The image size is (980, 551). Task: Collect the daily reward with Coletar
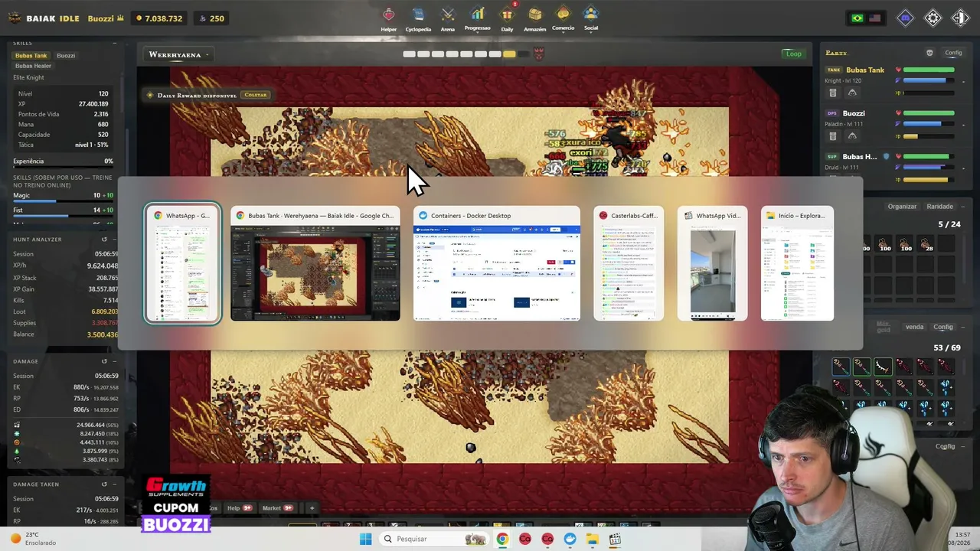click(x=256, y=95)
